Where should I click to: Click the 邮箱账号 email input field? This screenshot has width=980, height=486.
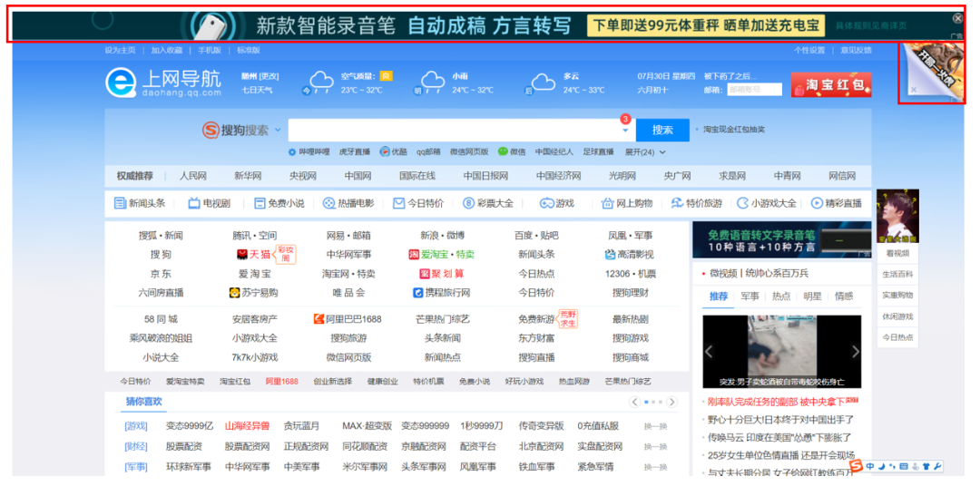(754, 90)
